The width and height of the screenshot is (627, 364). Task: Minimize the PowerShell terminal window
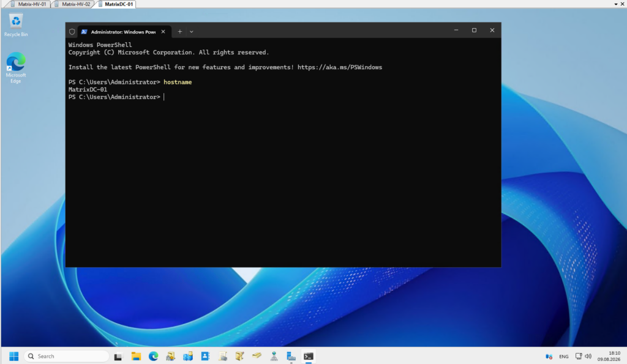click(x=456, y=31)
